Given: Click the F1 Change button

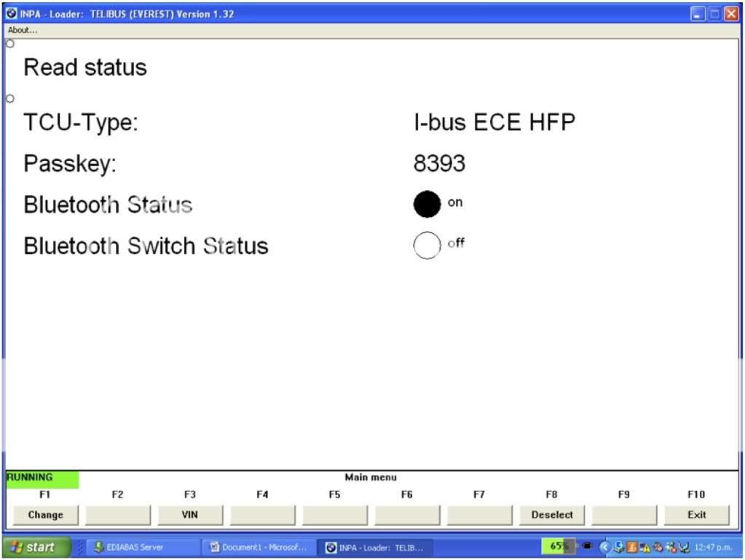Looking at the screenshot, I should pyautogui.click(x=45, y=515).
